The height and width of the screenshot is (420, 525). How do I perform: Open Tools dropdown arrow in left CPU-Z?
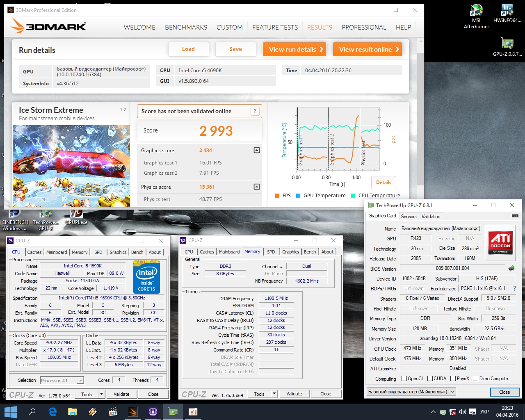[x=101, y=394]
